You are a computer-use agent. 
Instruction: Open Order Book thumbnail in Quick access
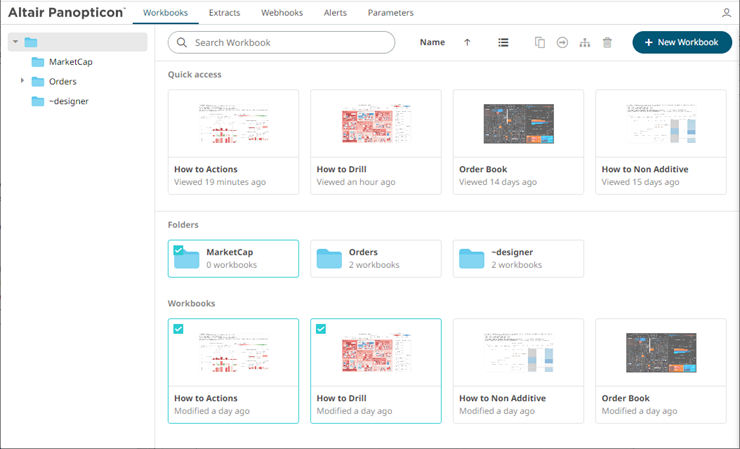click(518, 124)
